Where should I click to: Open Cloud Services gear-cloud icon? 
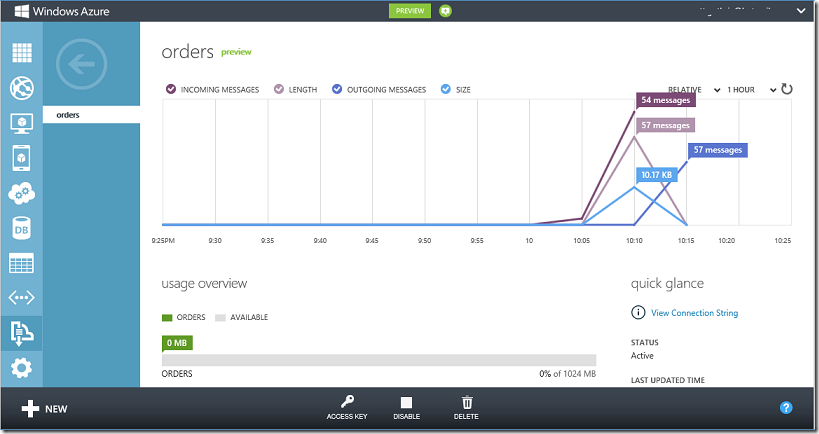pos(21,194)
